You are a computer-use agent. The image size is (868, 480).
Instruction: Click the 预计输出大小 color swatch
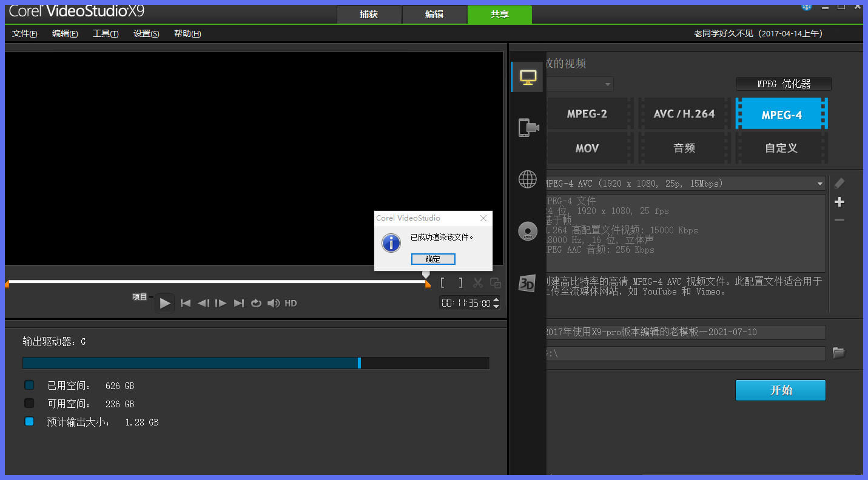(29, 421)
